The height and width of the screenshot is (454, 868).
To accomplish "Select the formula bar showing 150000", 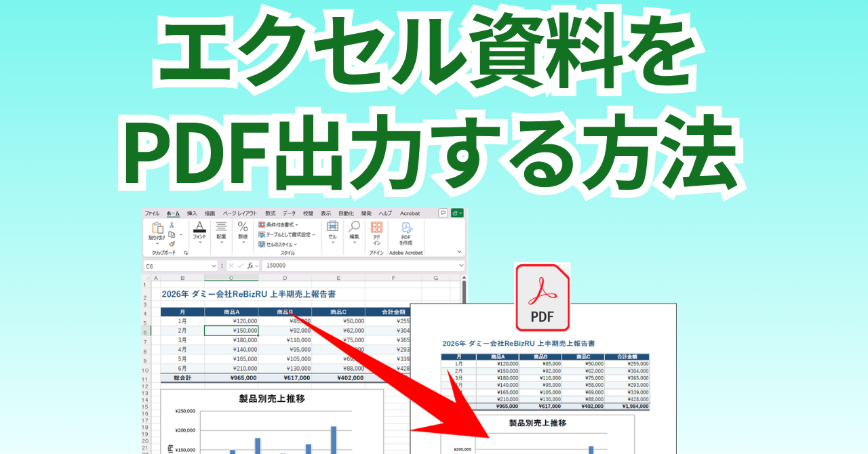I will coord(363,266).
